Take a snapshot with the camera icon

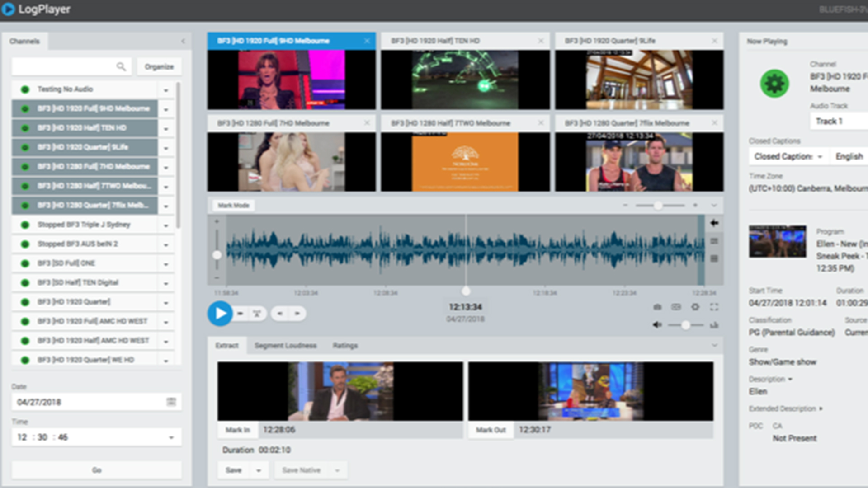click(x=657, y=307)
